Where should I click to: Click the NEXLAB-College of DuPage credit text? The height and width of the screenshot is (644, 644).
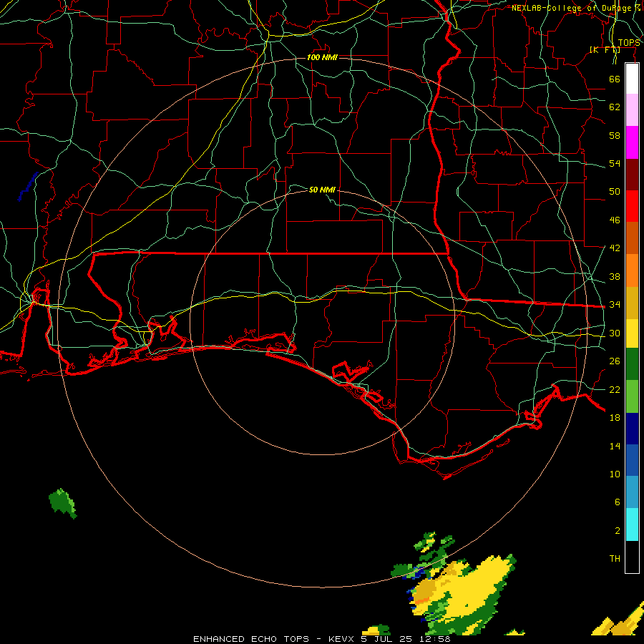(x=576, y=8)
